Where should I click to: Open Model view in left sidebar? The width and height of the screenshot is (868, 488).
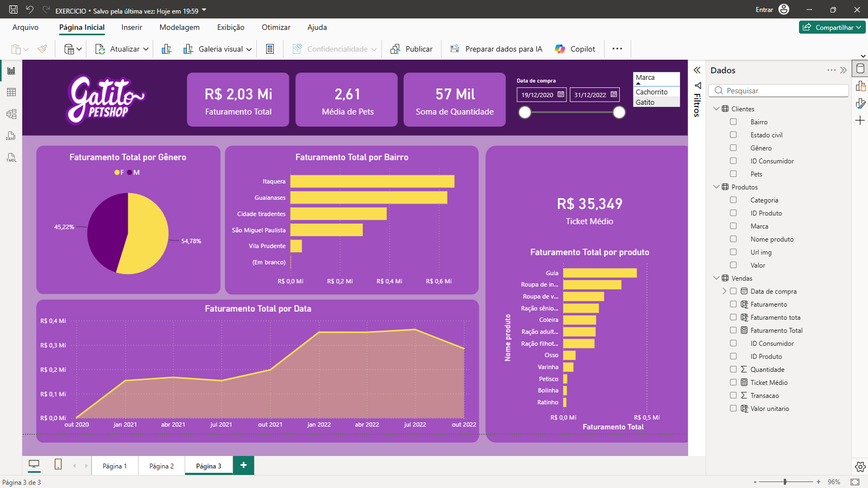(x=11, y=114)
